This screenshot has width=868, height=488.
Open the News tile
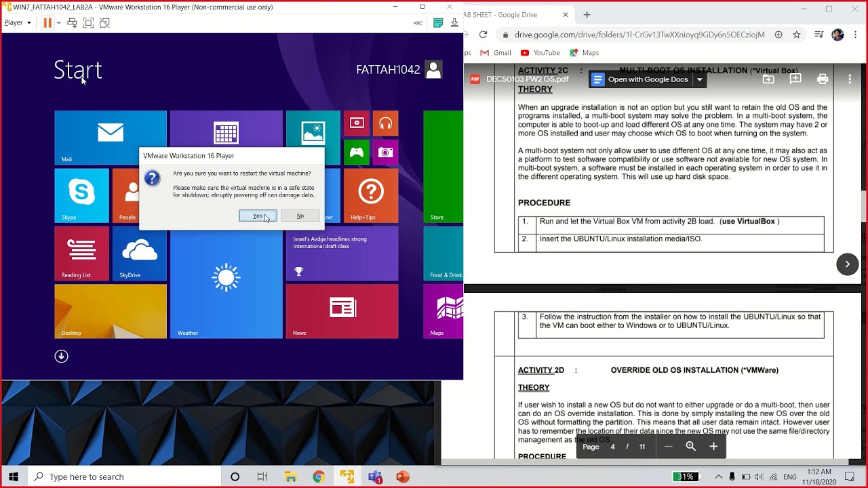point(342,311)
